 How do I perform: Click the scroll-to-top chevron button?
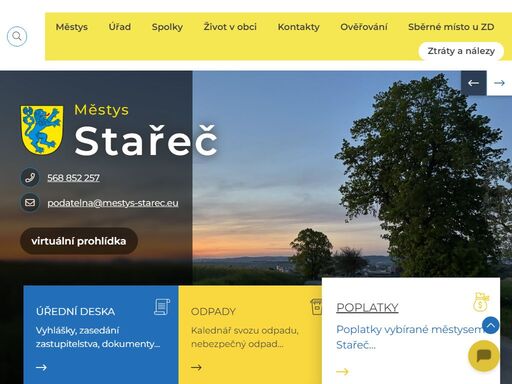pos(491,325)
